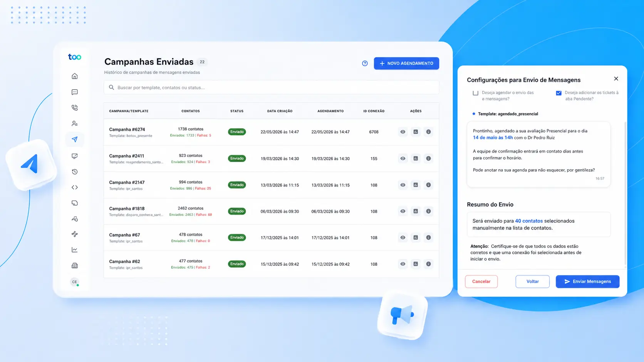Focus the 'Buscar por template' search field
The height and width of the screenshot is (362, 644).
point(272,87)
